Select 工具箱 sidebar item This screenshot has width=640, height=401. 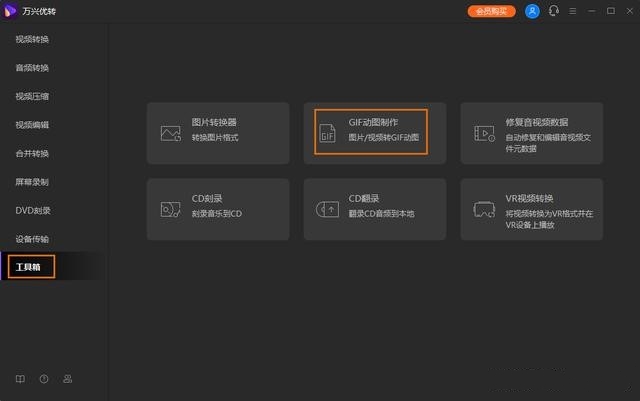pos(28,267)
